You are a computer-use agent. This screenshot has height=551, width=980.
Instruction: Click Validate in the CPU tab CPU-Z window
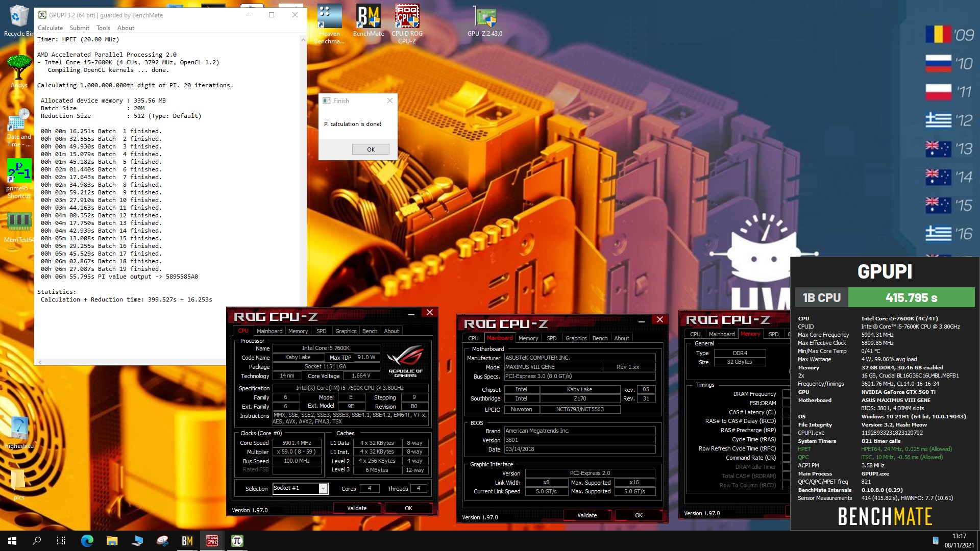point(357,508)
